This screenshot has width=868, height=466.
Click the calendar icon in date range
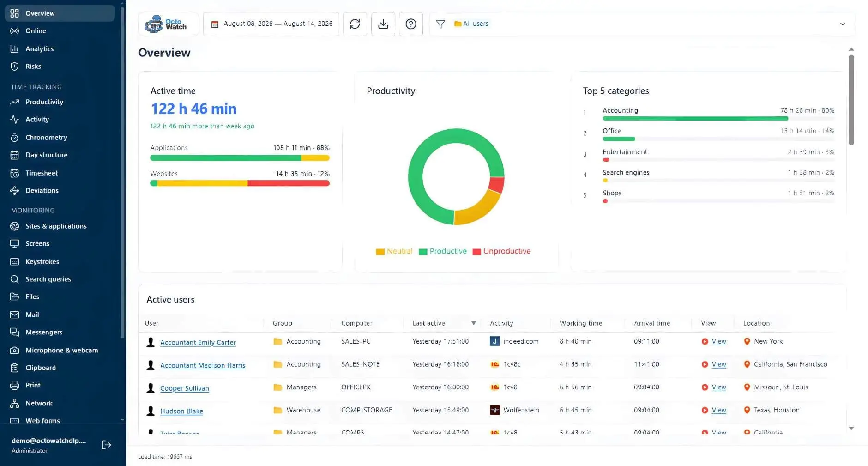215,24
